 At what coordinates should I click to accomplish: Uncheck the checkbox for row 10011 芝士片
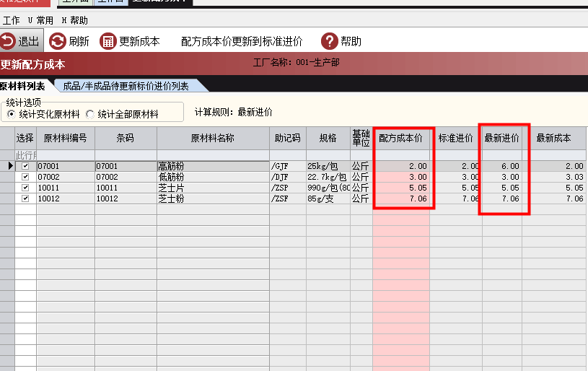coord(25,188)
